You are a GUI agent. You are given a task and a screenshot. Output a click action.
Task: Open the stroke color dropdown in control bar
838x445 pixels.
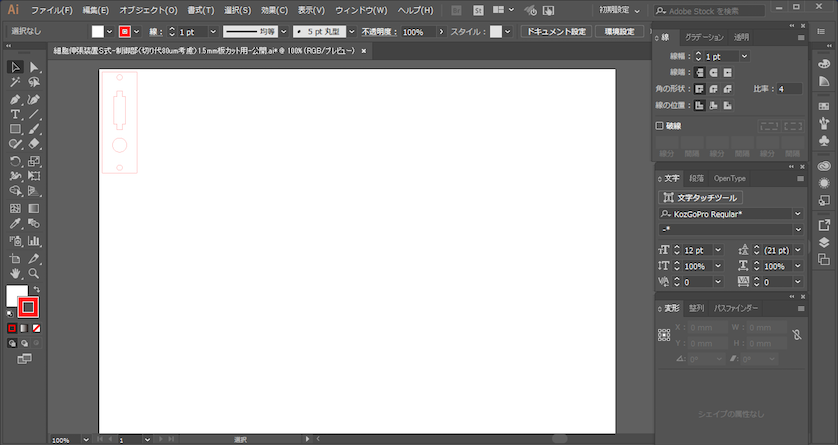point(137,32)
